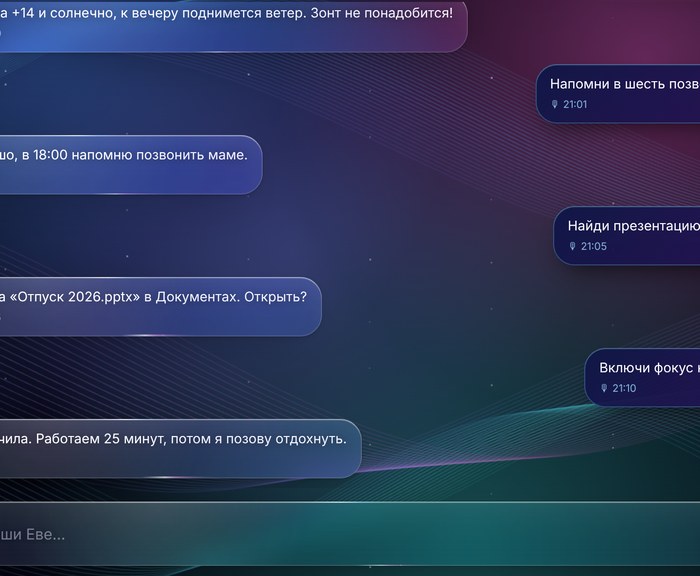Click the 21:10 timestamp
700x576 pixels.
624,388
